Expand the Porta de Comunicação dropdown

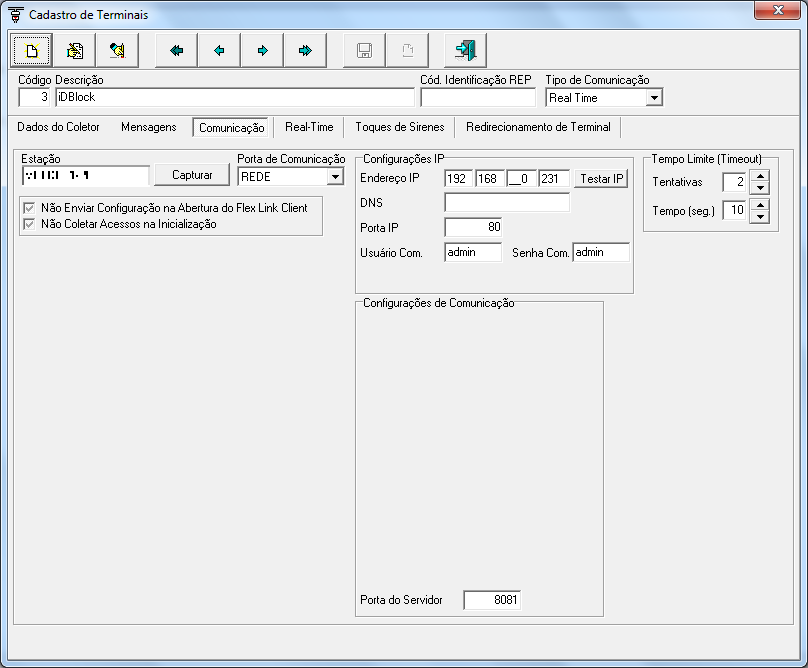point(335,177)
